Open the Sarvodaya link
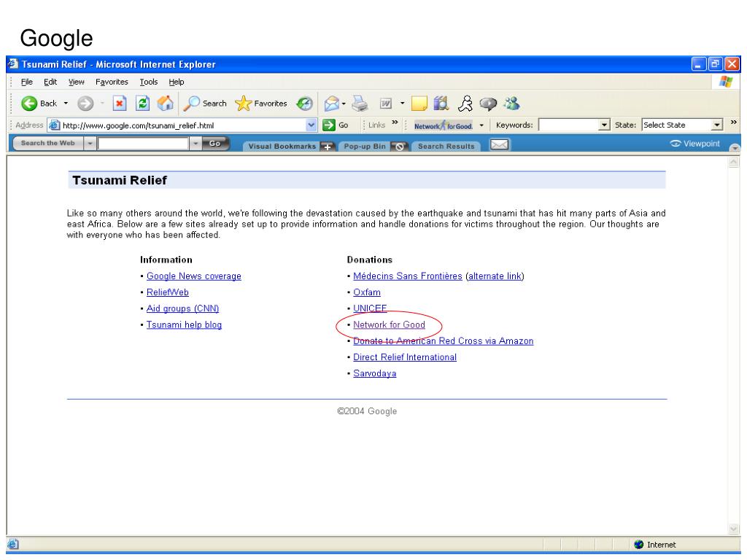The height and width of the screenshot is (560, 747). click(375, 373)
